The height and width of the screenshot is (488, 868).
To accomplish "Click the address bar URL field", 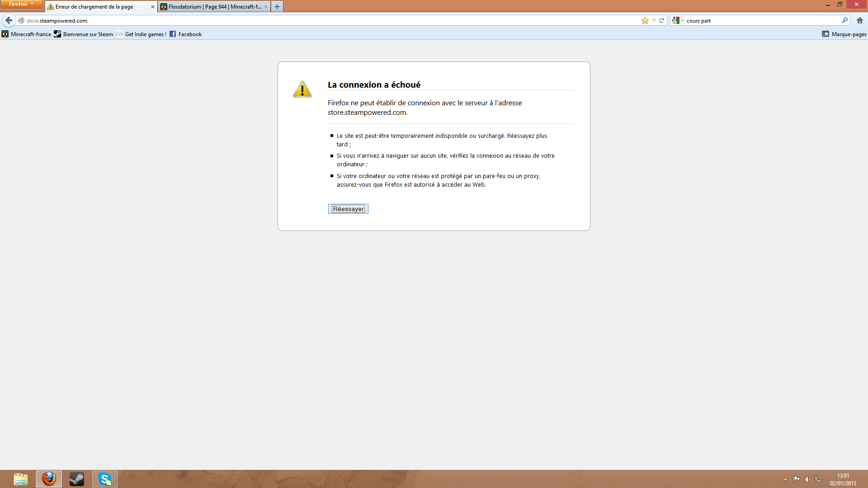I will [316, 20].
